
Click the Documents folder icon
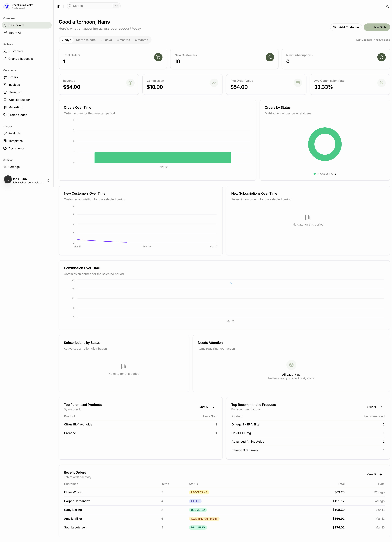(x=5, y=148)
